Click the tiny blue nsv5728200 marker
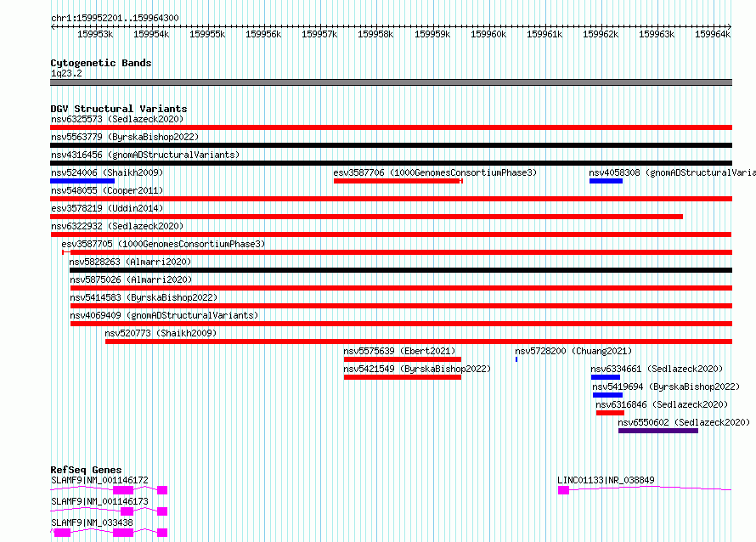 point(516,359)
